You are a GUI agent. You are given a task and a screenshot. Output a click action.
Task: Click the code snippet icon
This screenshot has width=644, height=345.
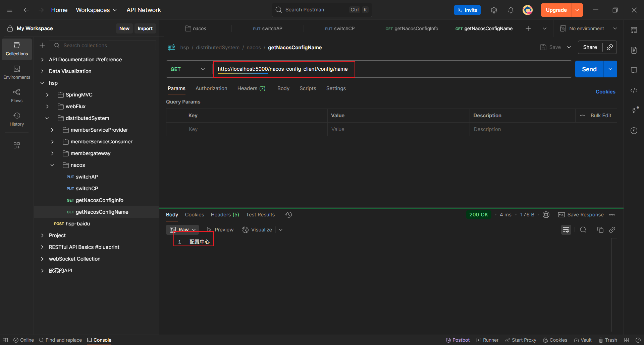coord(634,90)
